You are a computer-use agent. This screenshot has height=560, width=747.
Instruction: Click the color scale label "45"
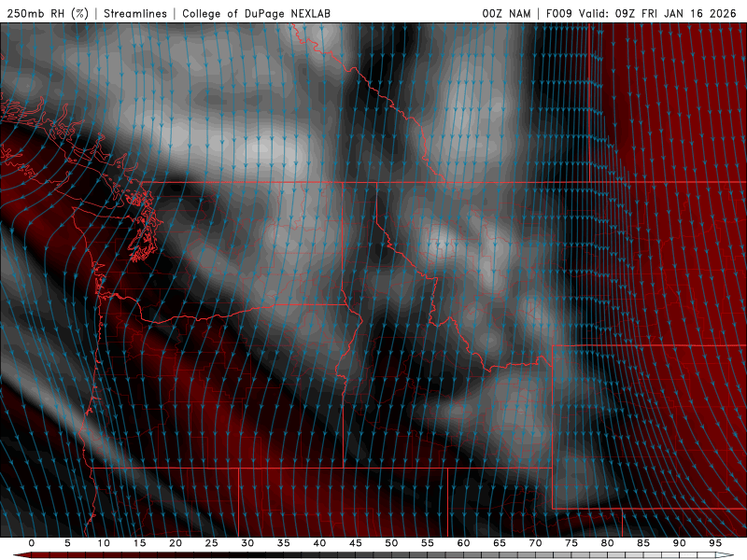click(356, 543)
